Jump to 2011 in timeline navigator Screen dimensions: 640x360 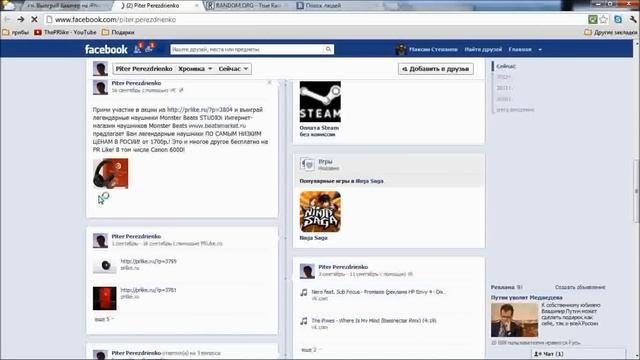click(503, 88)
